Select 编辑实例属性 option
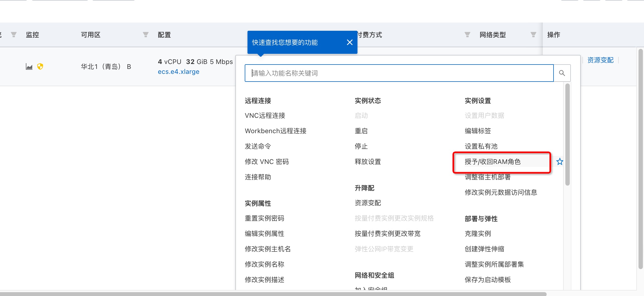644x296 pixels. tap(265, 234)
